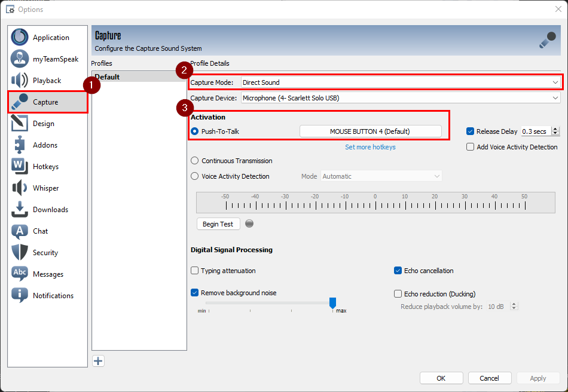This screenshot has width=568, height=392.
Task: Select the myTeamSpeak sidebar icon
Action: click(x=19, y=59)
